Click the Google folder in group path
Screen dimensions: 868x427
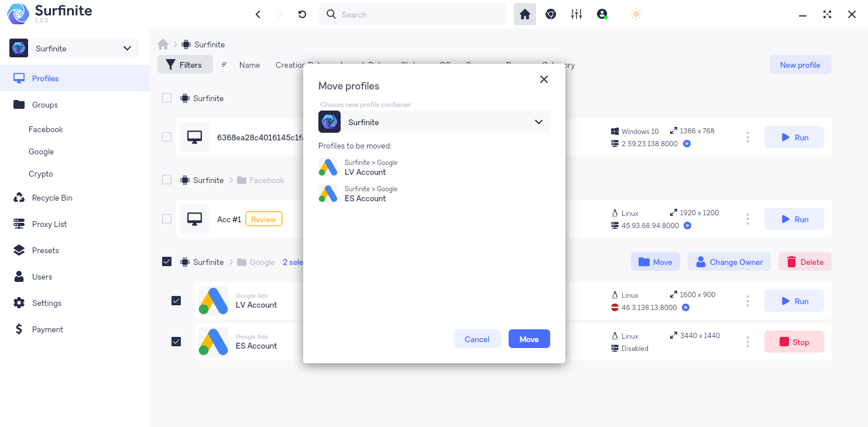pos(256,262)
